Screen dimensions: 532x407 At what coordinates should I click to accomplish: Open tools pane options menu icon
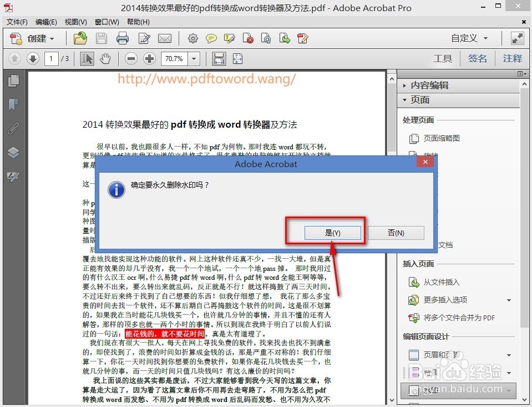(522, 74)
